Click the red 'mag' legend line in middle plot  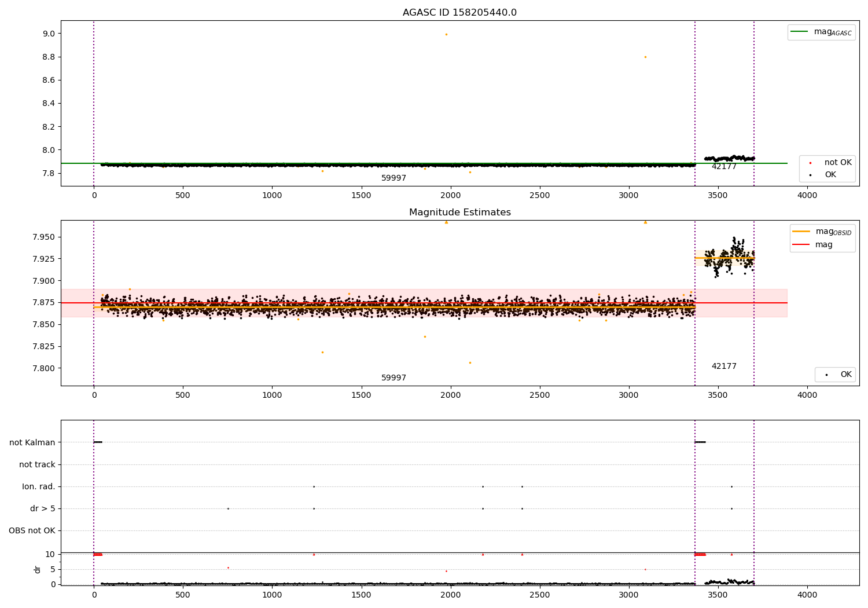coord(801,245)
